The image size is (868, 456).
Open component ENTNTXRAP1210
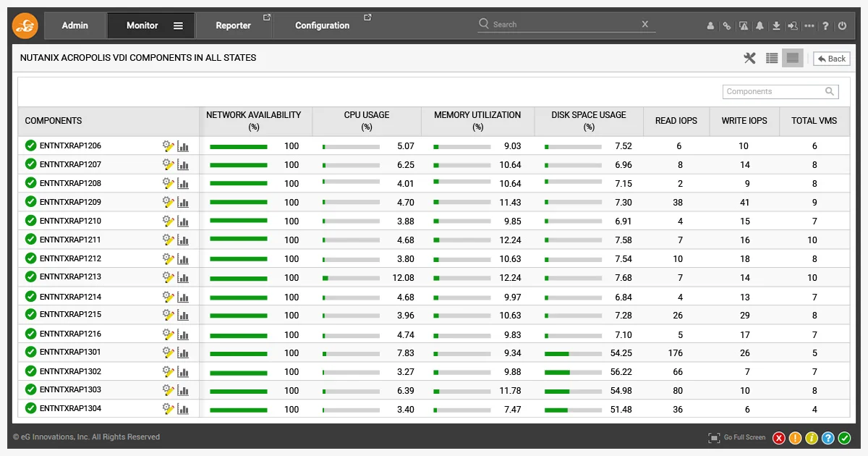pyautogui.click(x=70, y=221)
